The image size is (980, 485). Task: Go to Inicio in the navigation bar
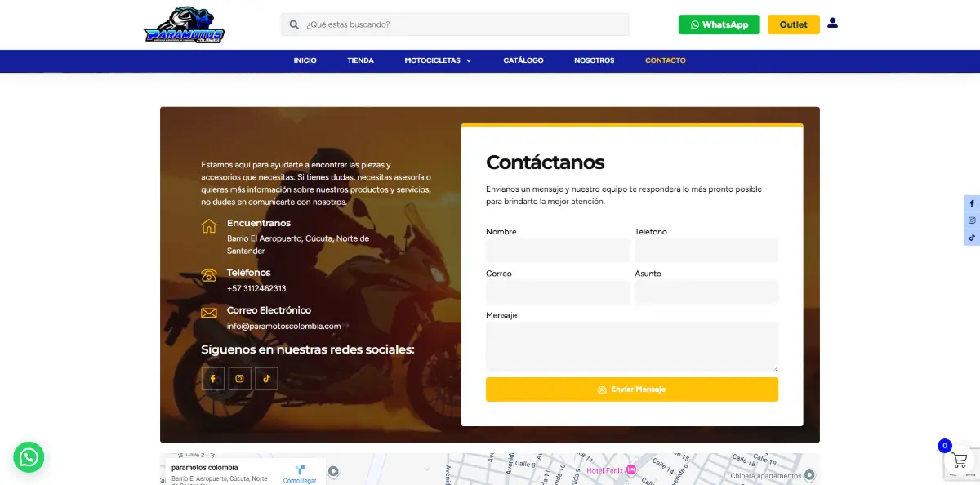point(305,60)
